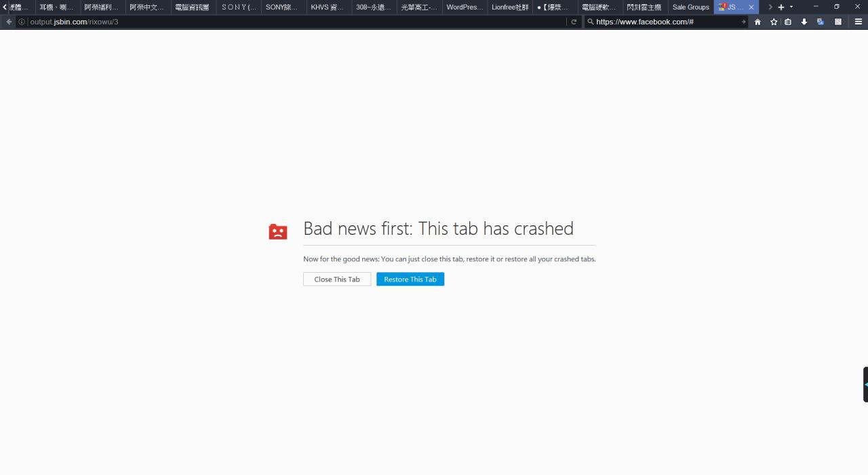This screenshot has height=475, width=868.
Task: Show site information icon in address bar
Action: [22, 22]
